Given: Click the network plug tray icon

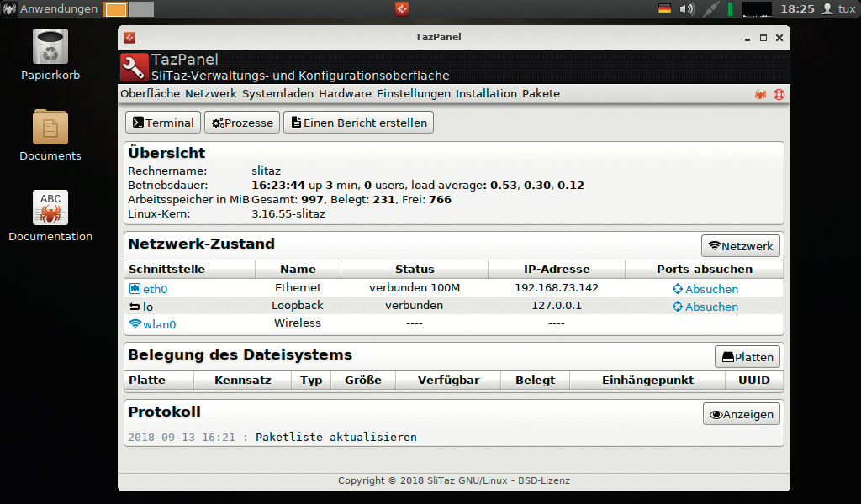Looking at the screenshot, I should tap(711, 8).
